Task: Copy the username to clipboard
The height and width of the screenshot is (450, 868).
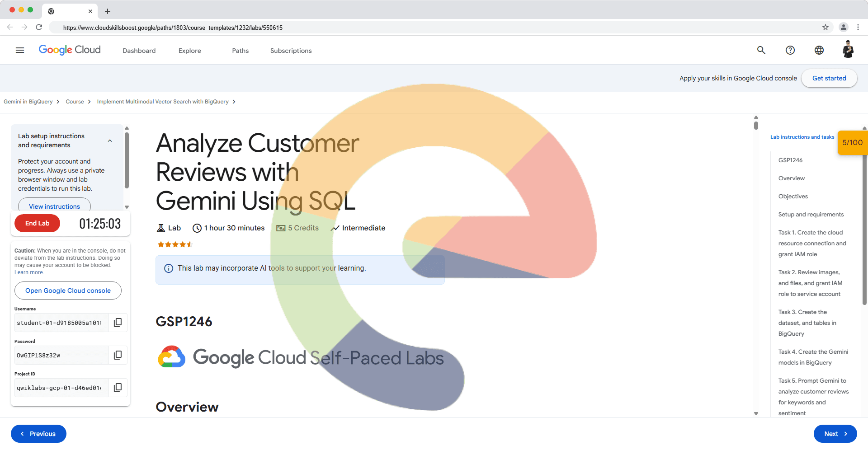Action: [118, 323]
